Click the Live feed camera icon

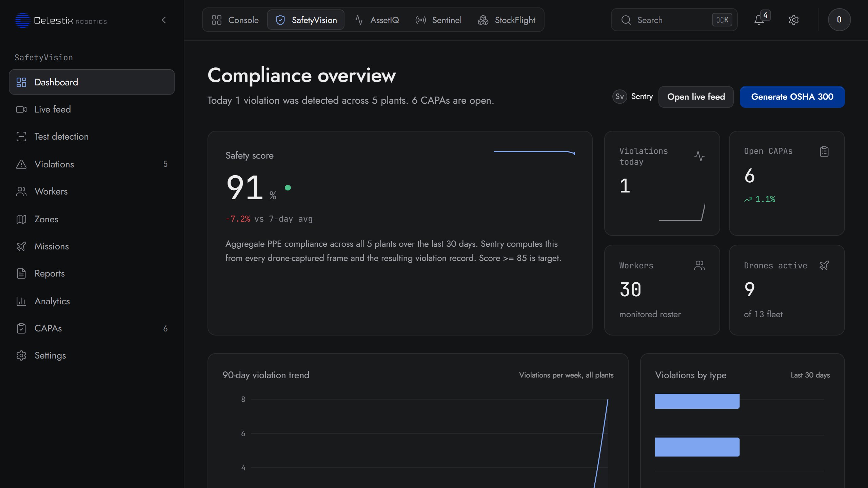coord(21,109)
